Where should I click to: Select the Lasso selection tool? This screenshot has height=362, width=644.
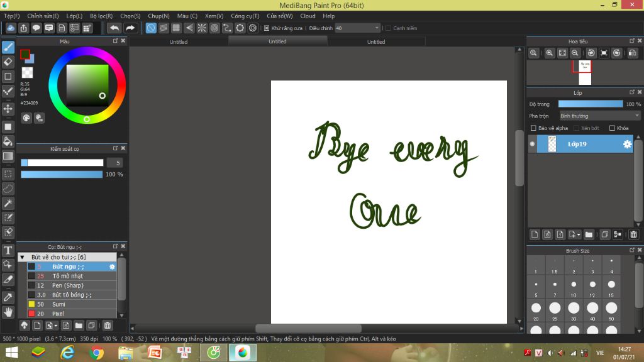[8, 189]
